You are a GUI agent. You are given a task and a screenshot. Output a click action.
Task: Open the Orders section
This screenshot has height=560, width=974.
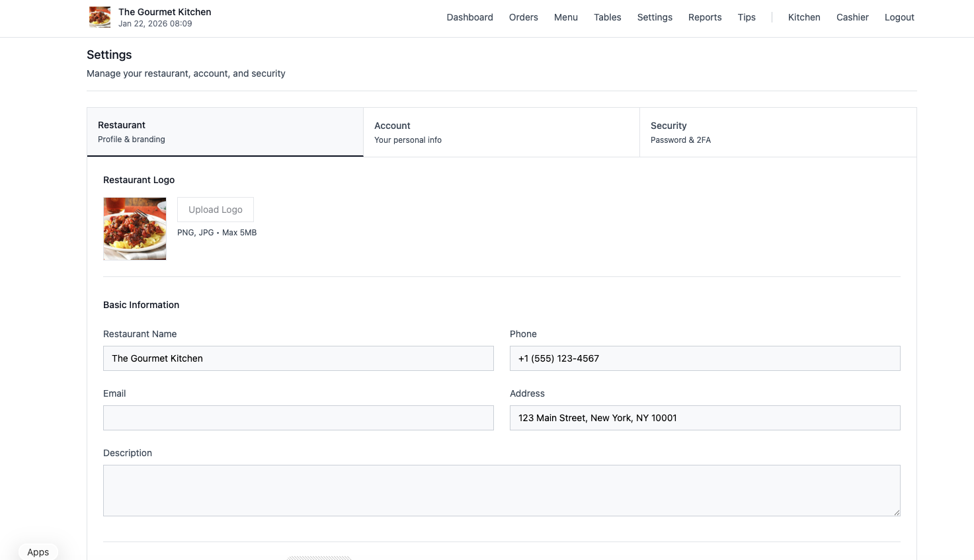[523, 17]
